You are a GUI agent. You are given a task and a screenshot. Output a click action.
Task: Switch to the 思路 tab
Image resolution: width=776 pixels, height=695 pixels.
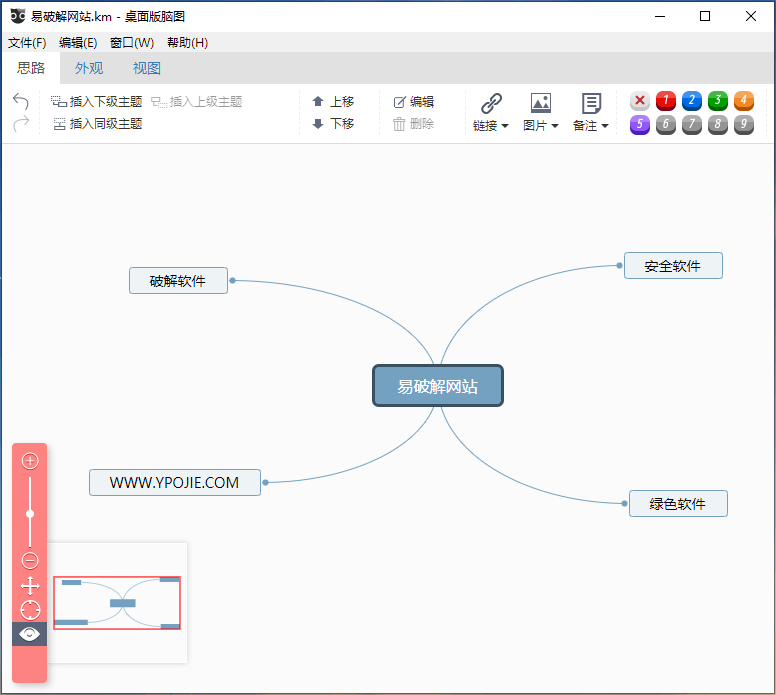click(31, 68)
